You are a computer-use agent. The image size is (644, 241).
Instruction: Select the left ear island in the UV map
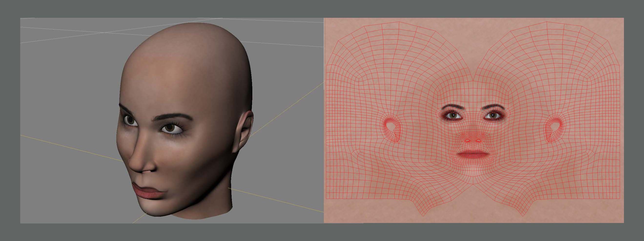pos(392,129)
